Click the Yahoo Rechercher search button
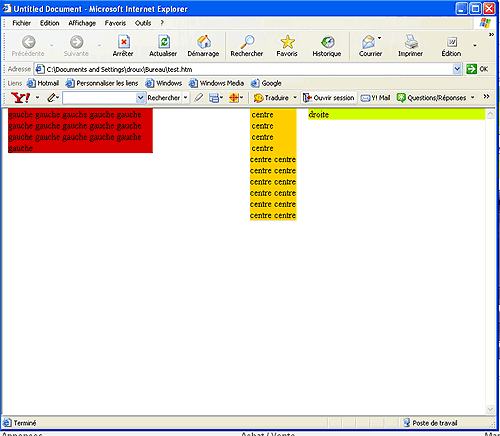The image size is (500, 436). coord(164,98)
